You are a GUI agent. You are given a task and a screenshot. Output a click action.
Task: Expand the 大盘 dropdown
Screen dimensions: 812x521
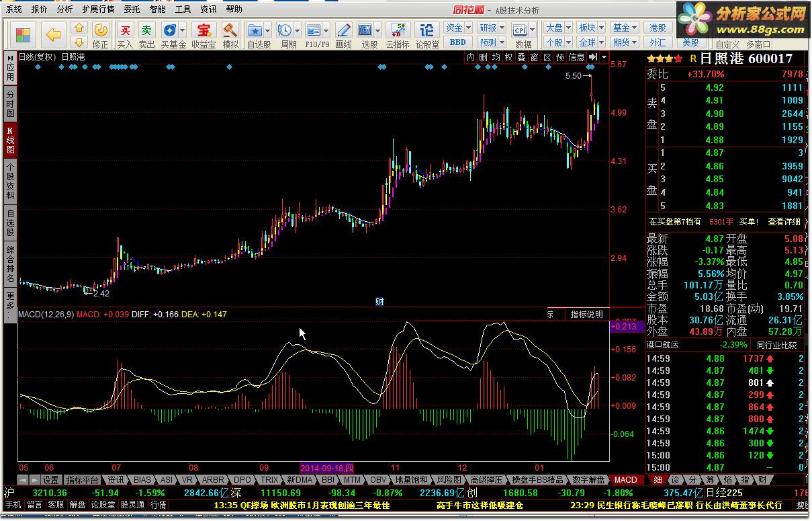[568, 28]
